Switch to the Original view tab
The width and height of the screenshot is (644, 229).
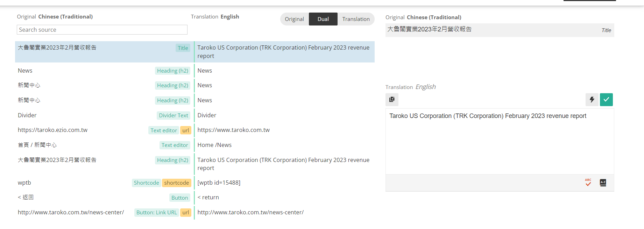pyautogui.click(x=295, y=19)
